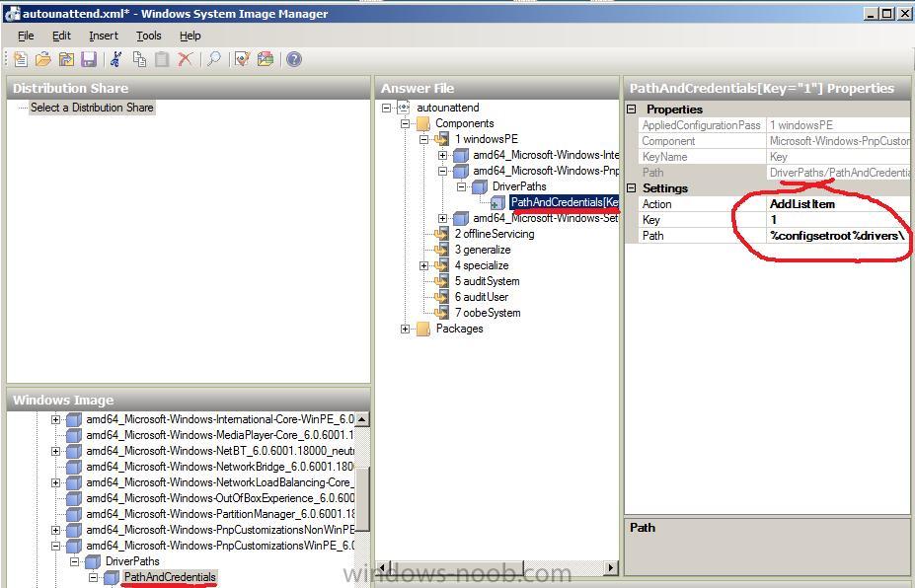
Task: Expand amd64_Microsoft-Windows-Inte component in Answer File
Action: 443,155
